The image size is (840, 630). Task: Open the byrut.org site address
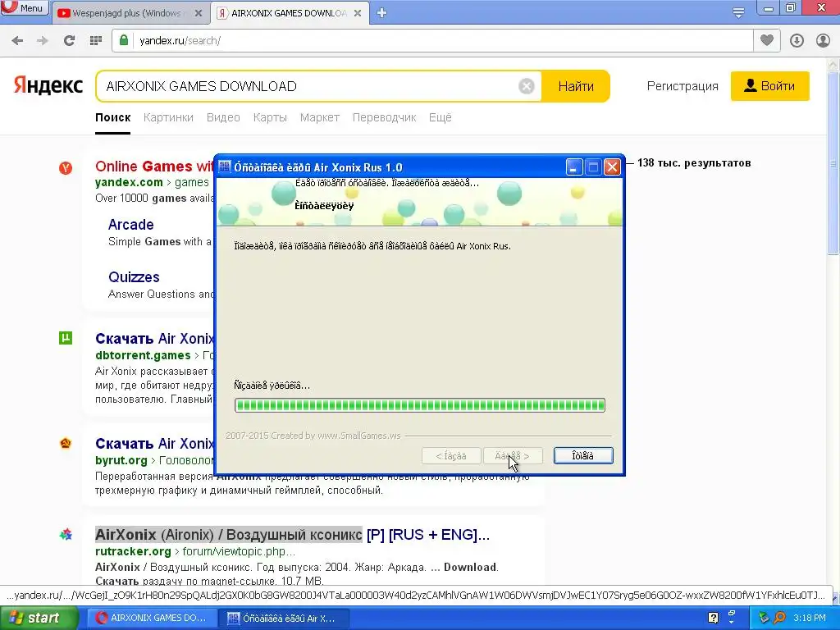[x=121, y=460]
